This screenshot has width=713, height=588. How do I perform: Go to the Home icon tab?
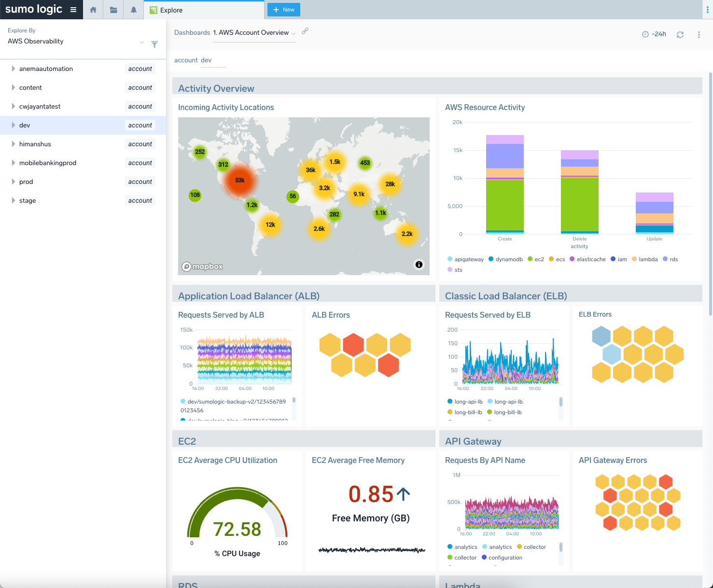(x=93, y=10)
